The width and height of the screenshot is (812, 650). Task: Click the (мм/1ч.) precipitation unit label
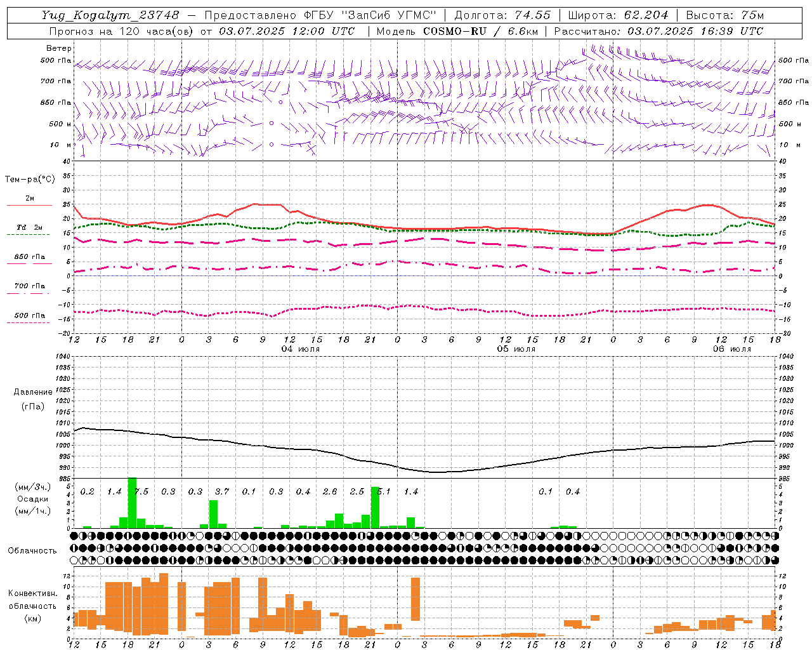(x=32, y=511)
